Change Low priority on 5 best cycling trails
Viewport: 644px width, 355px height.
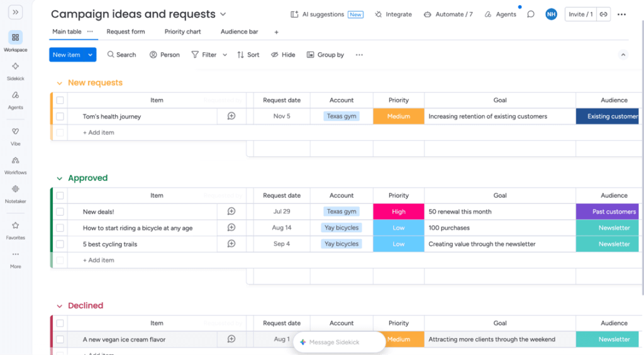[x=398, y=244]
